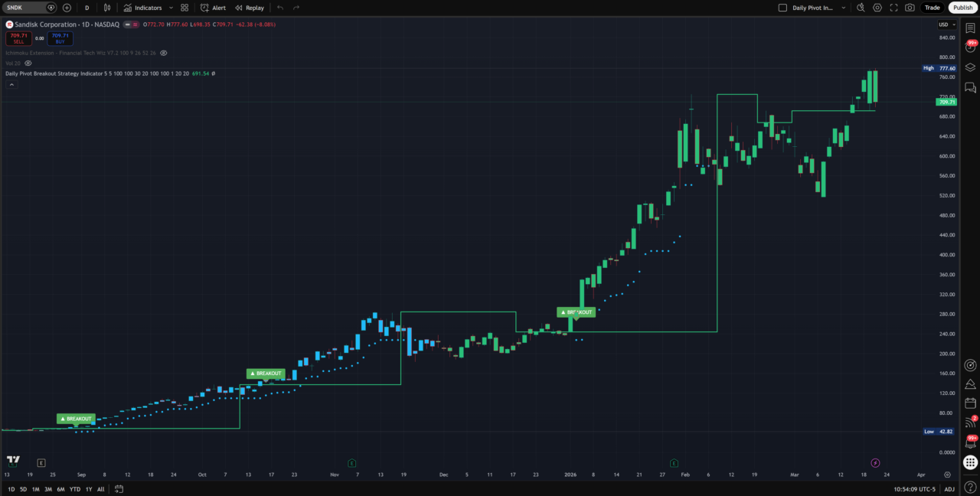Viewport: 980px width, 496px height.
Task: Switch to the All range tab
Action: coord(100,488)
